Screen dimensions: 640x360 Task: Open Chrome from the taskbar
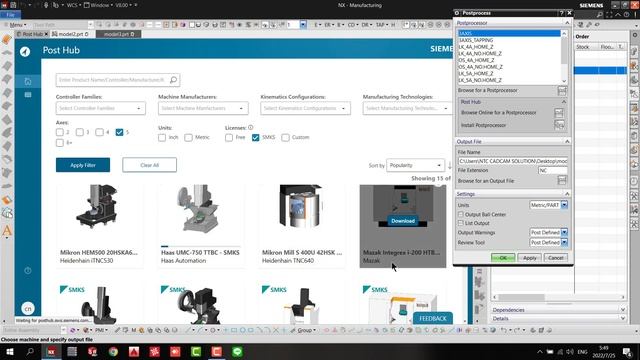pos(113,351)
